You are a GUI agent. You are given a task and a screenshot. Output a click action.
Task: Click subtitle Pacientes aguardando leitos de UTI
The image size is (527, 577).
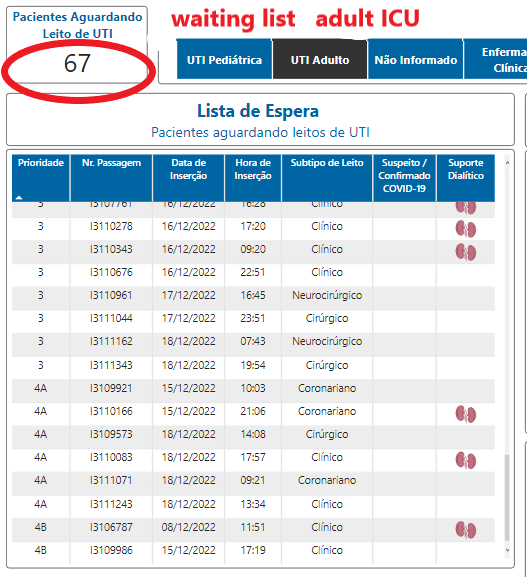(x=260, y=132)
